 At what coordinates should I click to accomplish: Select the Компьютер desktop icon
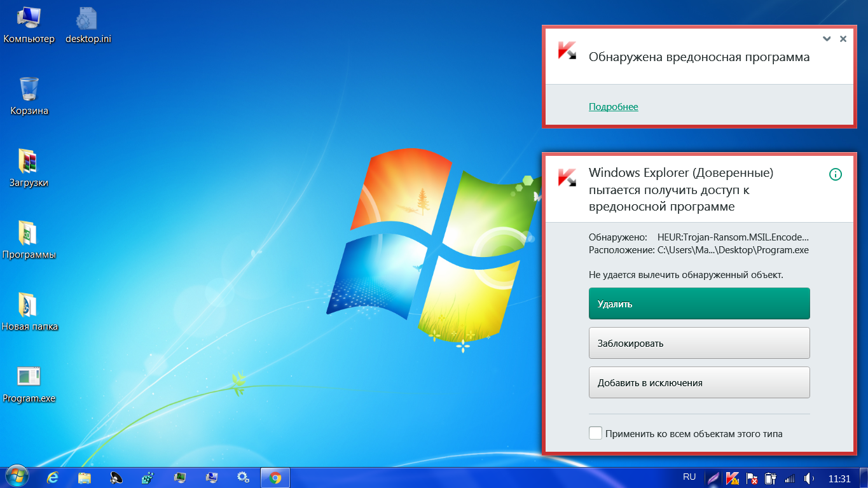(29, 25)
